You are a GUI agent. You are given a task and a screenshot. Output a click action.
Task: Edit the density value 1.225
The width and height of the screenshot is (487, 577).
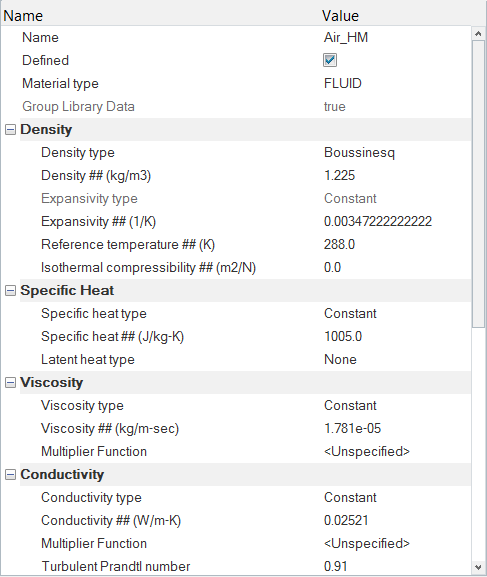pyautogui.click(x=339, y=176)
